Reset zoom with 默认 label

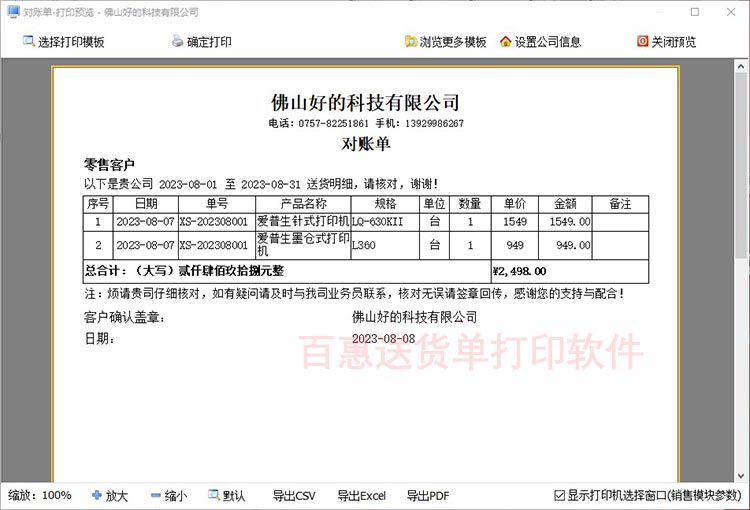tap(233, 496)
